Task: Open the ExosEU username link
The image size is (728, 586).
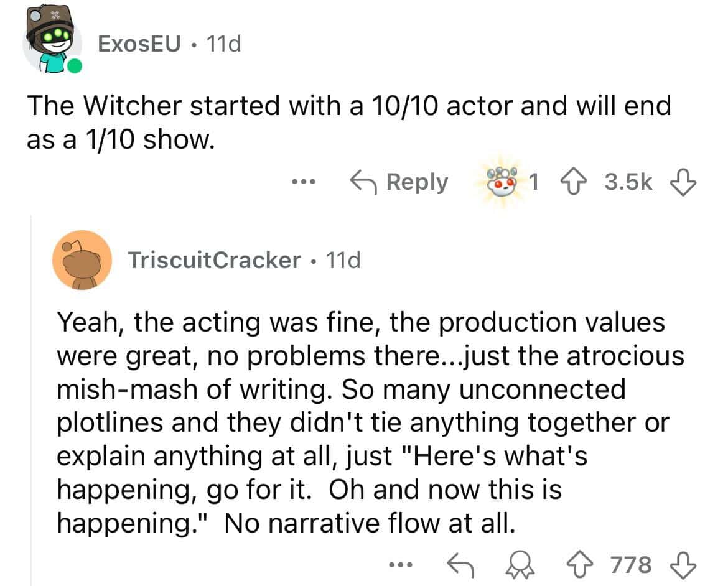Action: 140,44
